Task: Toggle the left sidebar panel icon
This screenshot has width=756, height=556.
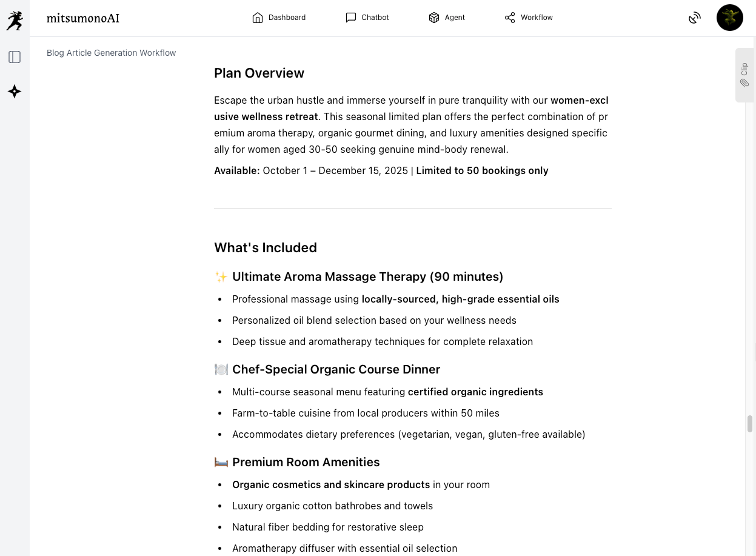Action: point(15,57)
